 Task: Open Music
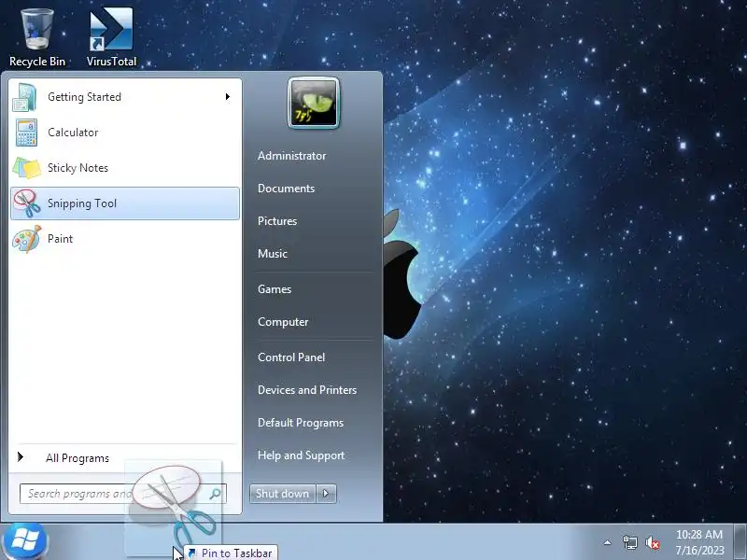click(x=272, y=253)
